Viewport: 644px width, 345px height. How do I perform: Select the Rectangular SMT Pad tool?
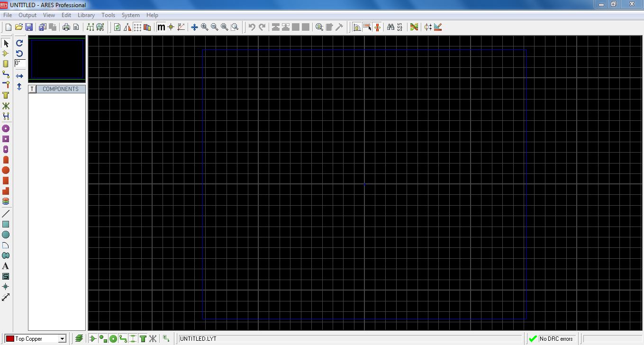(6, 181)
